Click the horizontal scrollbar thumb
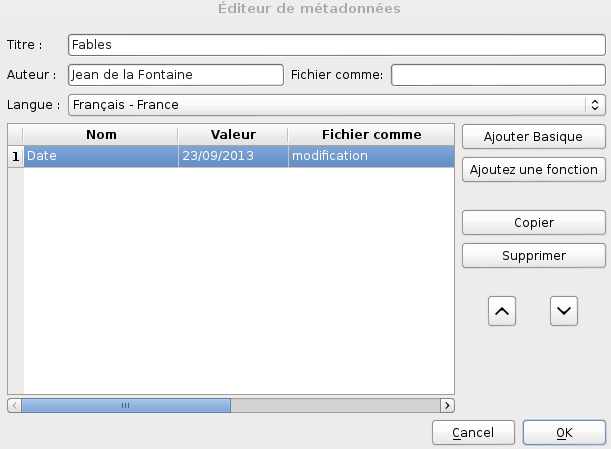611x449 pixels. 126,405
